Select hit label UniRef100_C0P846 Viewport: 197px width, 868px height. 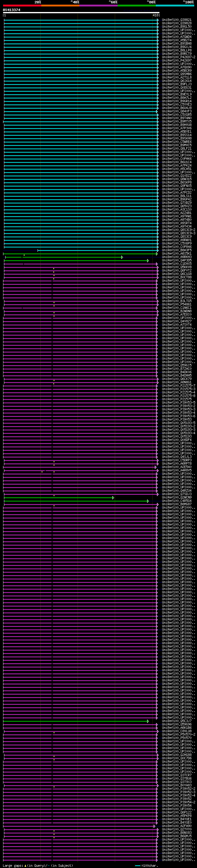[177, 247]
